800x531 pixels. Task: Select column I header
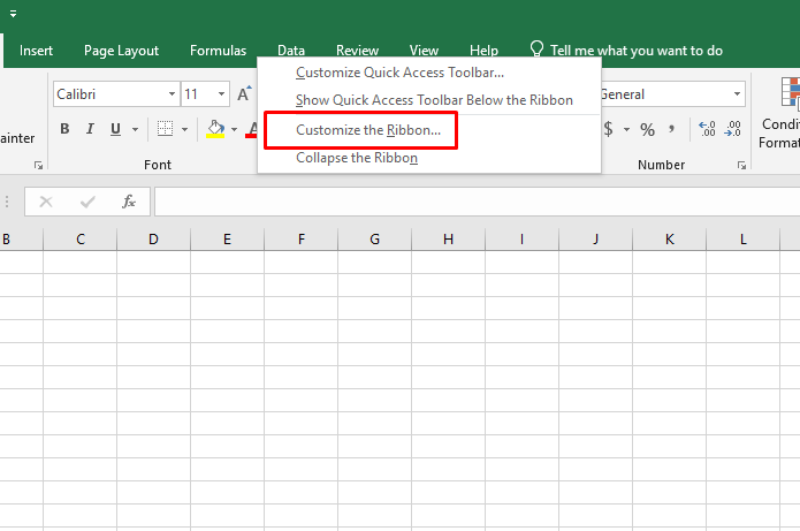[x=522, y=239]
